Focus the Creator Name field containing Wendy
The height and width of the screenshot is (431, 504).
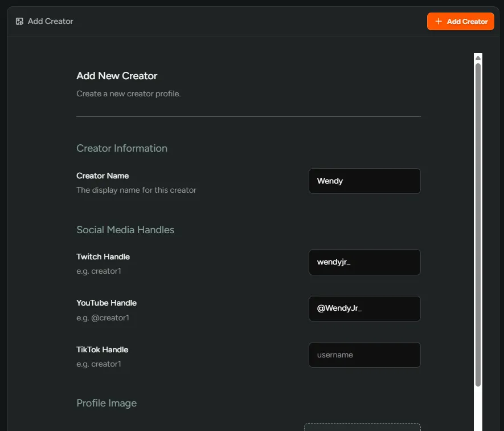tap(364, 181)
